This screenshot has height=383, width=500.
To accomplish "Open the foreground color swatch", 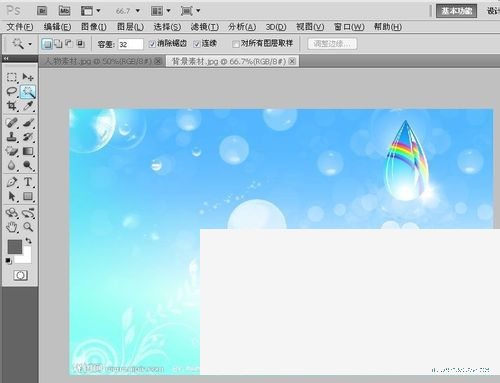I will [15, 247].
